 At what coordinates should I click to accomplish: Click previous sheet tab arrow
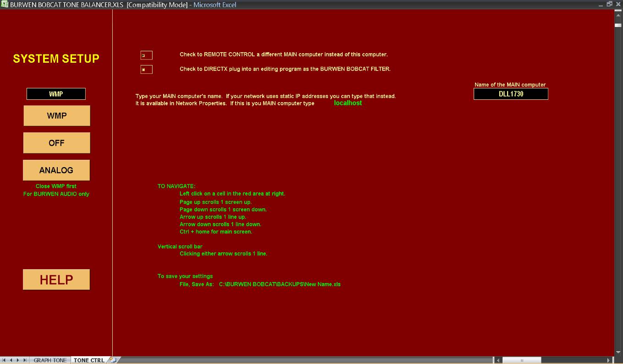coord(11,360)
